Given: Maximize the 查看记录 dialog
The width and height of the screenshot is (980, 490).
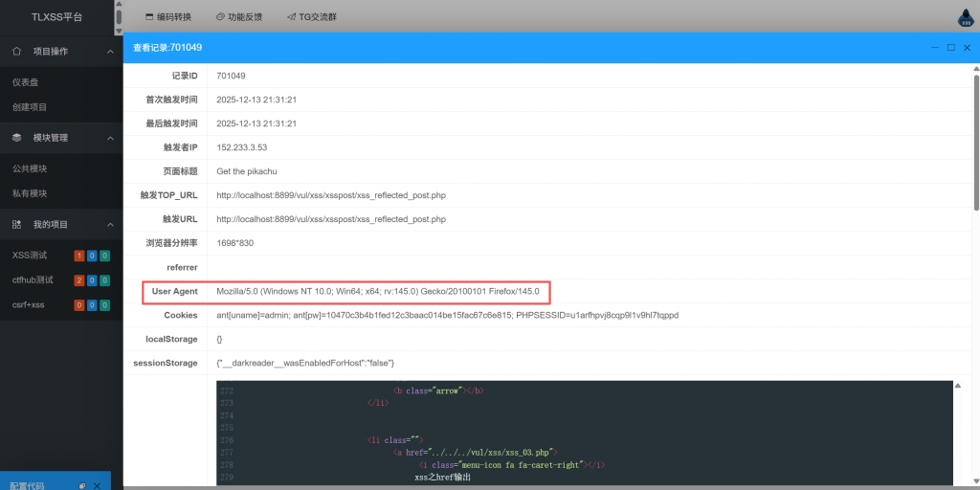Looking at the screenshot, I should click(951, 48).
